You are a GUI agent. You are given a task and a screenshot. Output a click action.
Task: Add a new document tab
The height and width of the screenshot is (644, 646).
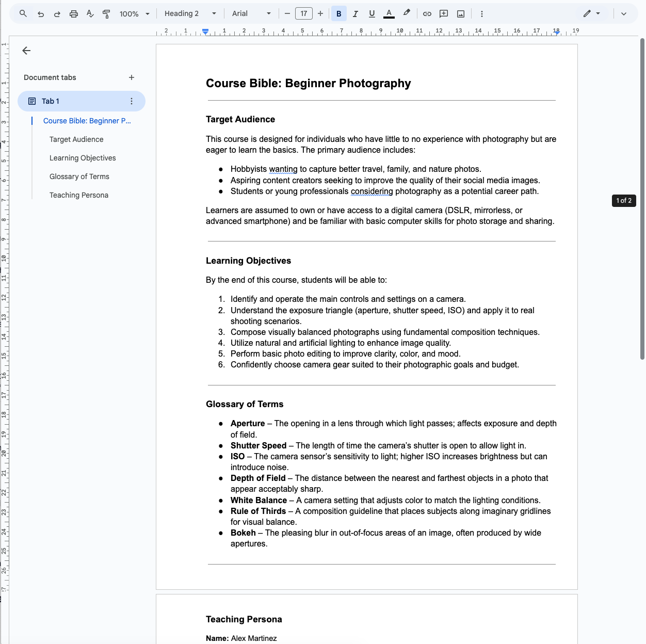click(132, 77)
